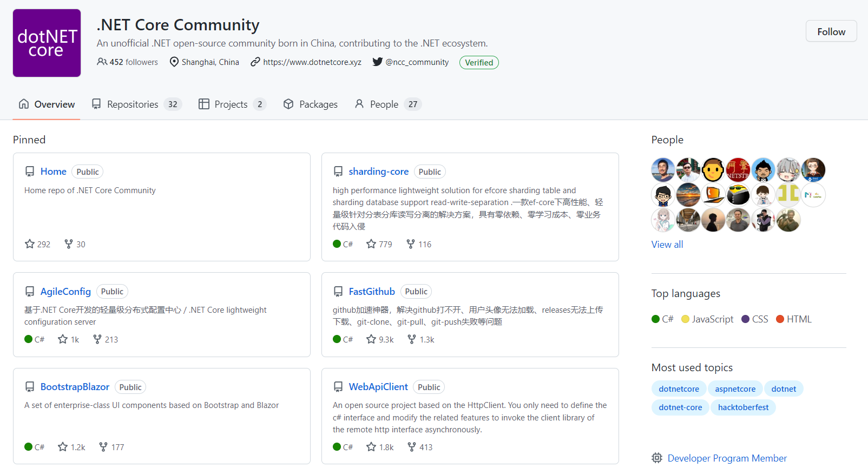Open the sunset photo member avatar
Viewport: 868px width, 474px height.
tap(688, 195)
